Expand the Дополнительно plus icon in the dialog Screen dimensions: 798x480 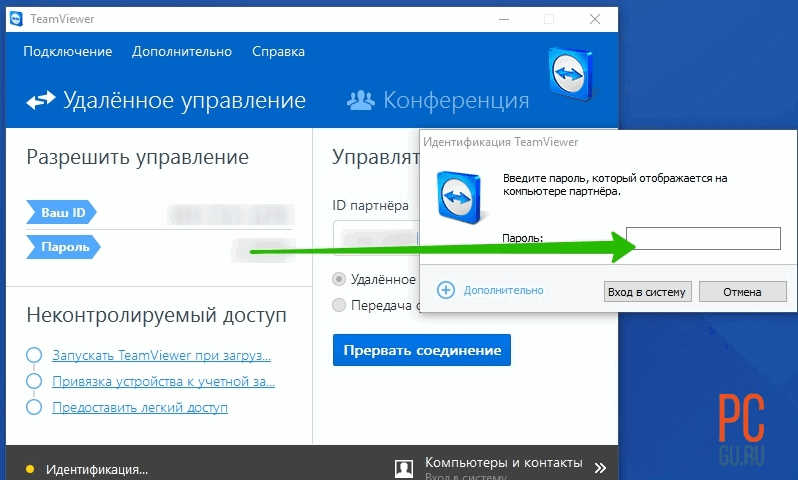coord(446,290)
